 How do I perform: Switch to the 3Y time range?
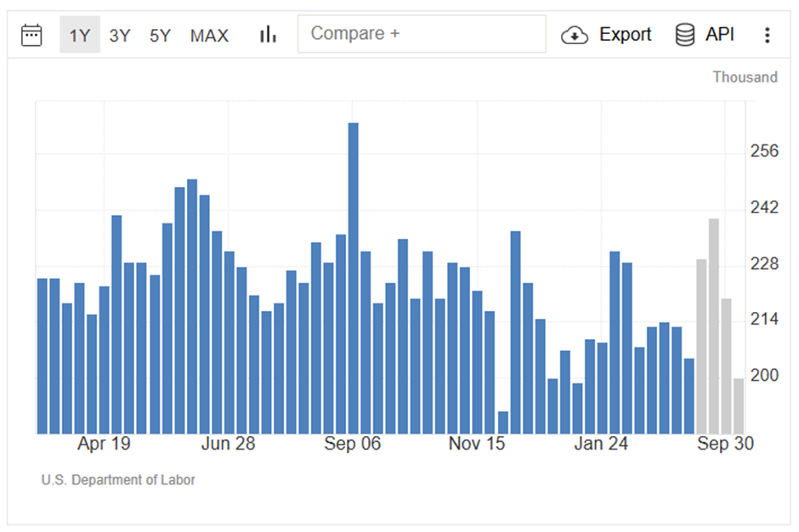click(x=120, y=36)
